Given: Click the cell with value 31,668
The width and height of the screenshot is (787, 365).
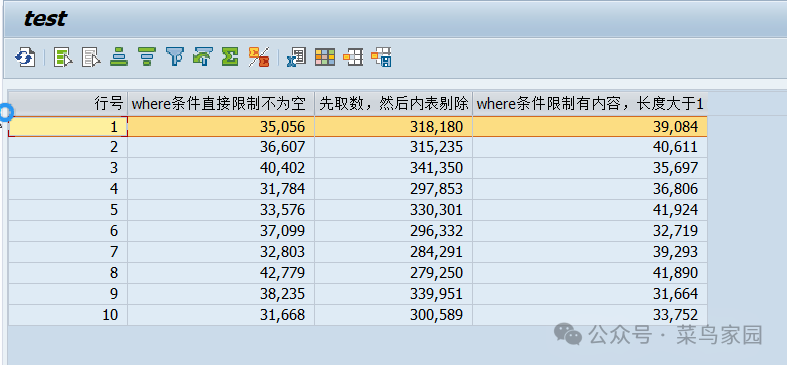Looking at the screenshot, I should pyautogui.click(x=221, y=315).
